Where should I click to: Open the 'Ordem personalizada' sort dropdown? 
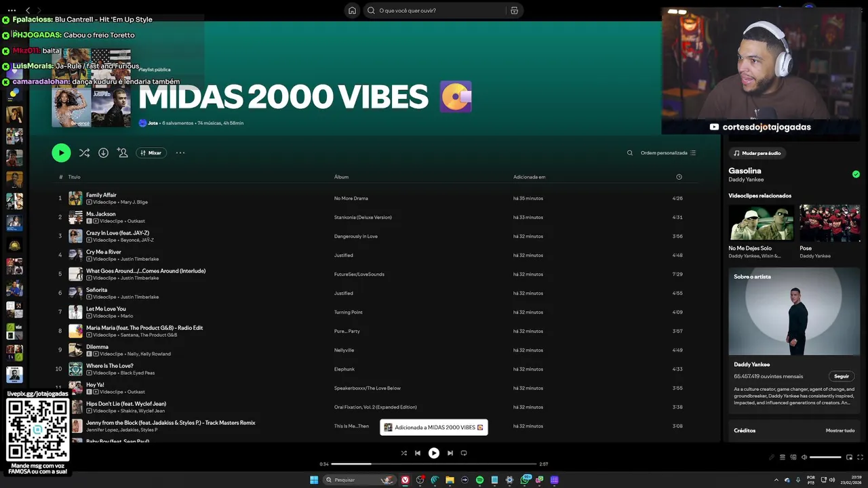click(x=668, y=152)
